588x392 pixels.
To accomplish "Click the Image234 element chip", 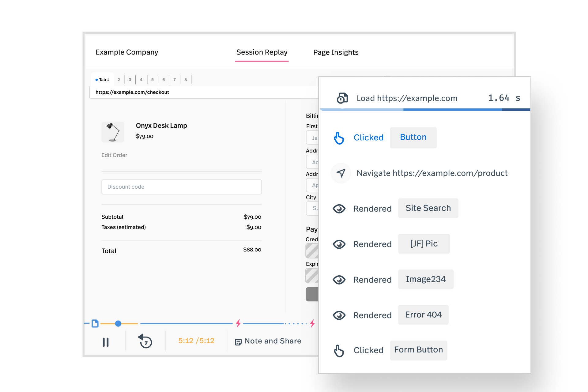I will [426, 279].
